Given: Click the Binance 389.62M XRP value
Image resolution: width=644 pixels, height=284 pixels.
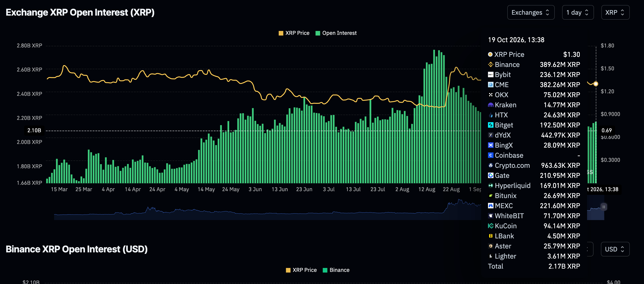Looking at the screenshot, I should point(560,64).
